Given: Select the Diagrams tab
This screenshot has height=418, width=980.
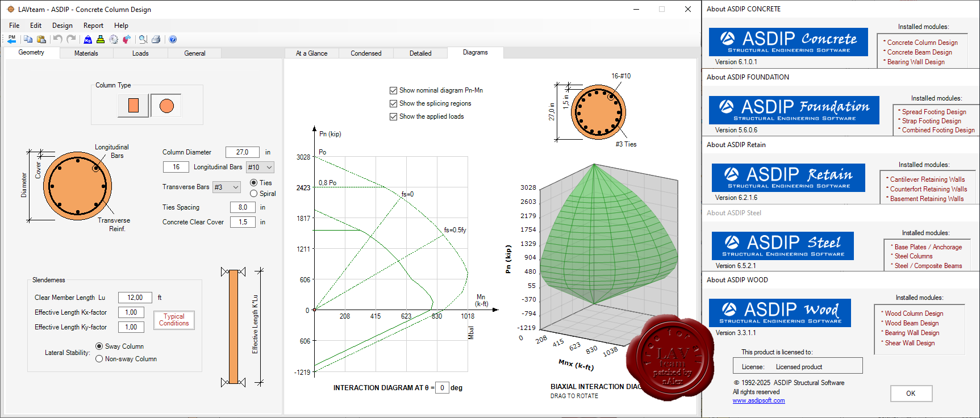Looking at the screenshot, I should pos(476,52).
